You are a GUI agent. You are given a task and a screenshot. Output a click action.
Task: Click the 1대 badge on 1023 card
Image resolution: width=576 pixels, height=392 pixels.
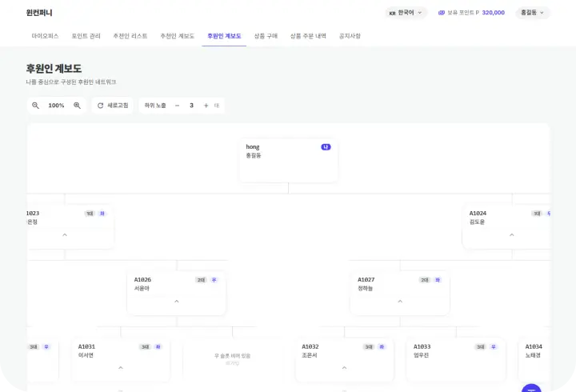[x=90, y=214]
